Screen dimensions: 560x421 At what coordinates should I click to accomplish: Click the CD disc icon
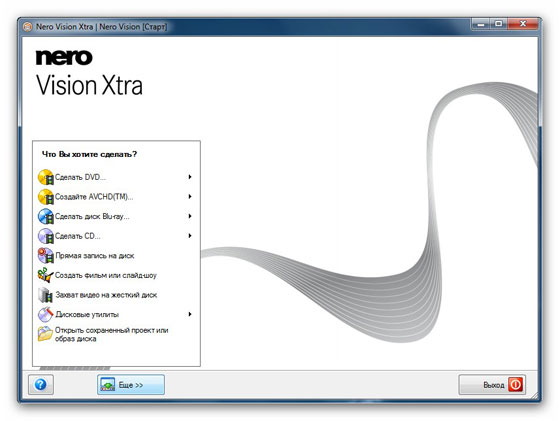coord(46,236)
